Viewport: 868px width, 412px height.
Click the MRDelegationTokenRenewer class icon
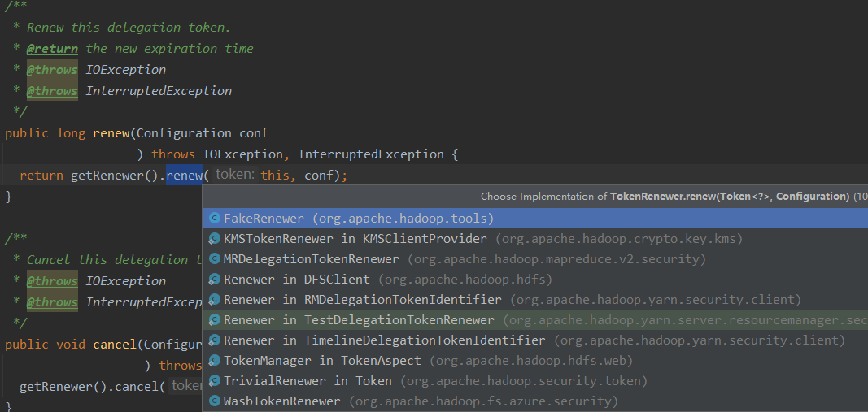tap(215, 258)
